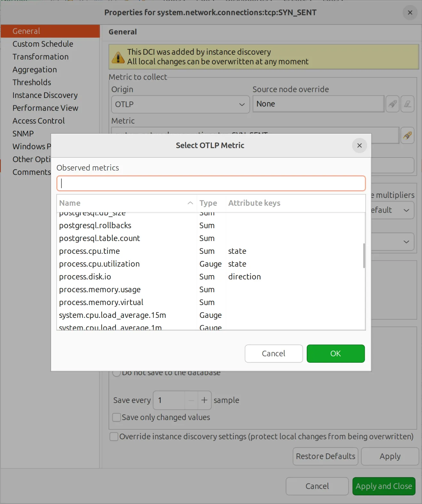This screenshot has width=422, height=504.
Task: Select process.cpu.utilization metric row
Action: pos(211,264)
